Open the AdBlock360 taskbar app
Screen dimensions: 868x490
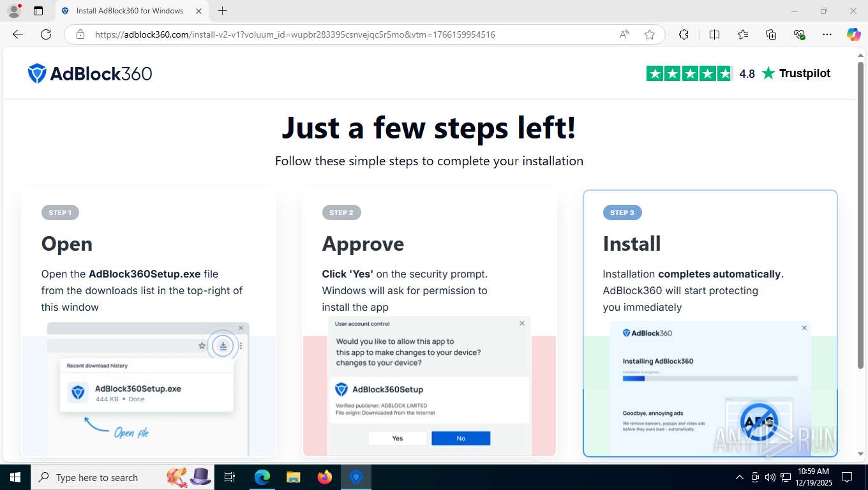356,477
